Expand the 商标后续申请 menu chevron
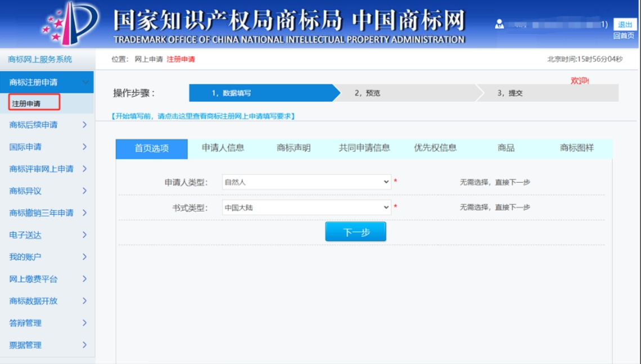This screenshot has width=641, height=364. click(84, 125)
